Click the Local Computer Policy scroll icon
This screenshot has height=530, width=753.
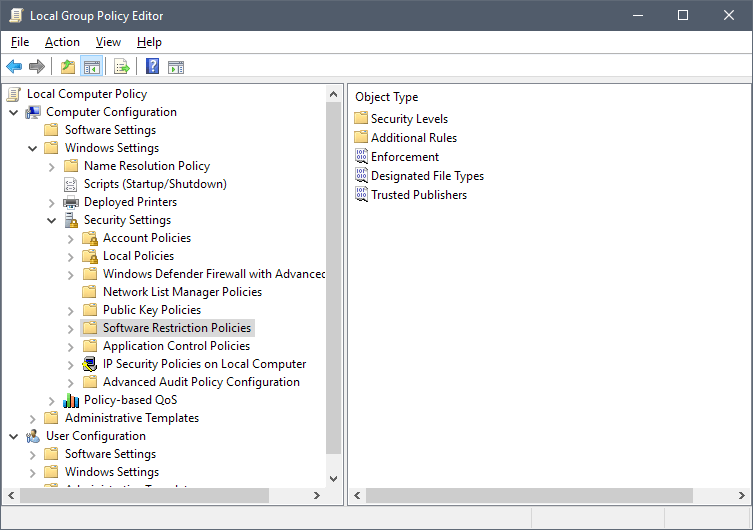14,94
